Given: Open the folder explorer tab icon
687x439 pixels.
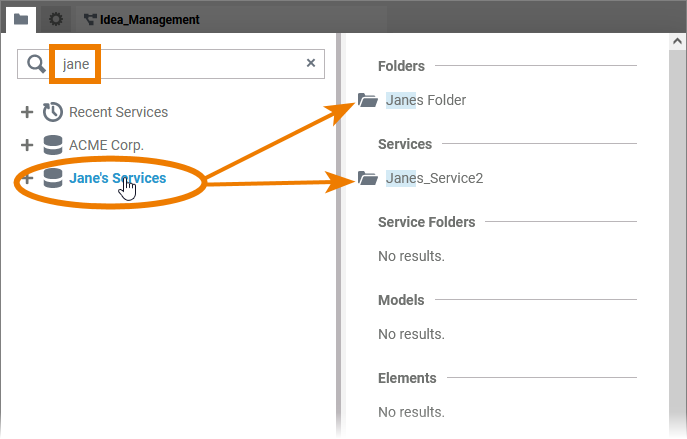Looking at the screenshot, I should (20, 18).
